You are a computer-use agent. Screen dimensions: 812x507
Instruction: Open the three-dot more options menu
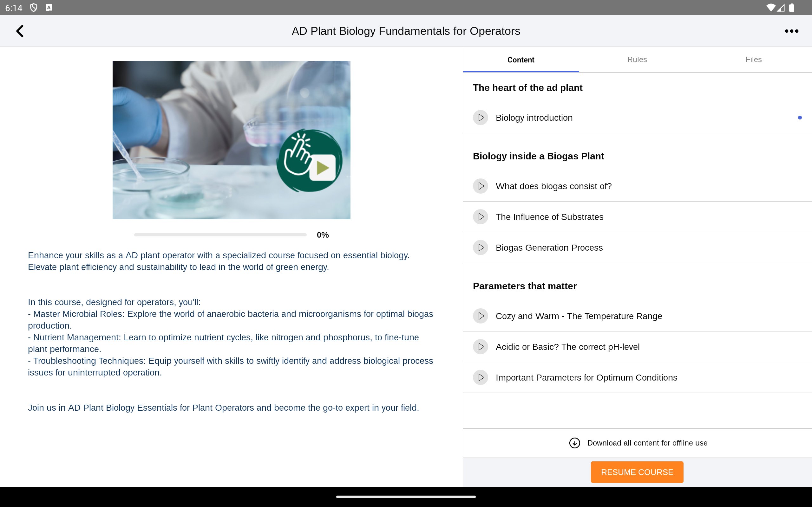coord(791,31)
